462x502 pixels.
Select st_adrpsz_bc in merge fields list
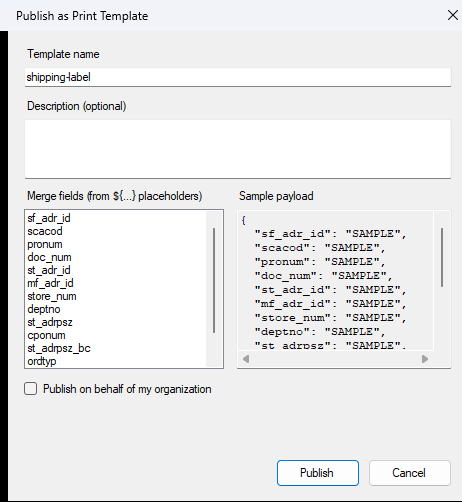pos(59,348)
